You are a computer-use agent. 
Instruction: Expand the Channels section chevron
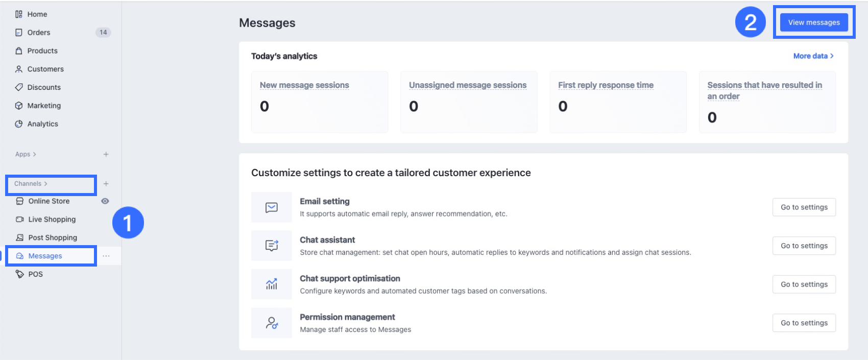[x=45, y=184]
